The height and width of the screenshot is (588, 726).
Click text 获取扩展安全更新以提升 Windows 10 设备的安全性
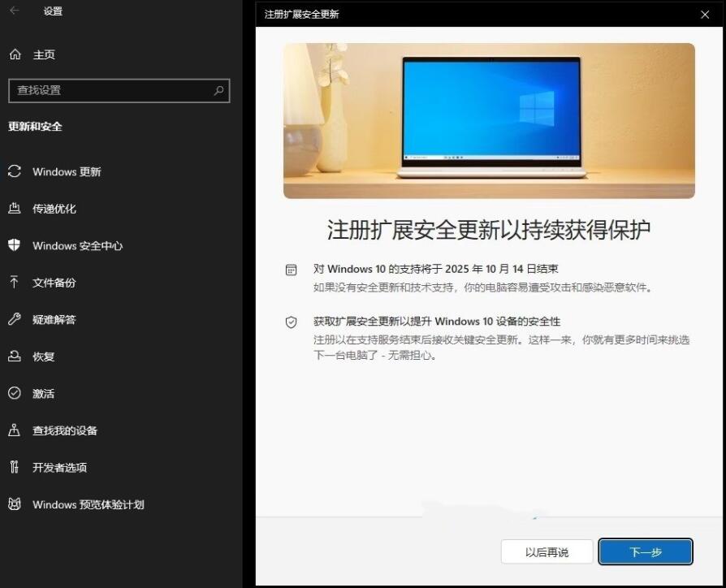tap(437, 322)
